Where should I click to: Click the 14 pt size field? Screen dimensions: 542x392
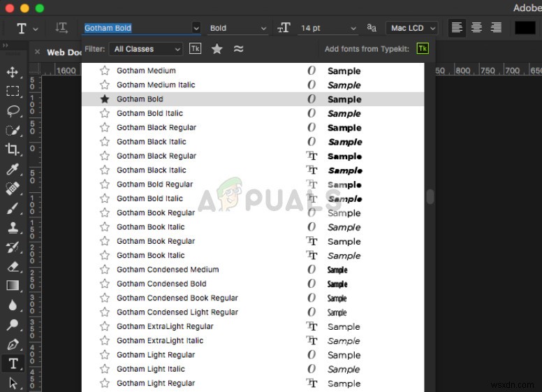point(323,29)
